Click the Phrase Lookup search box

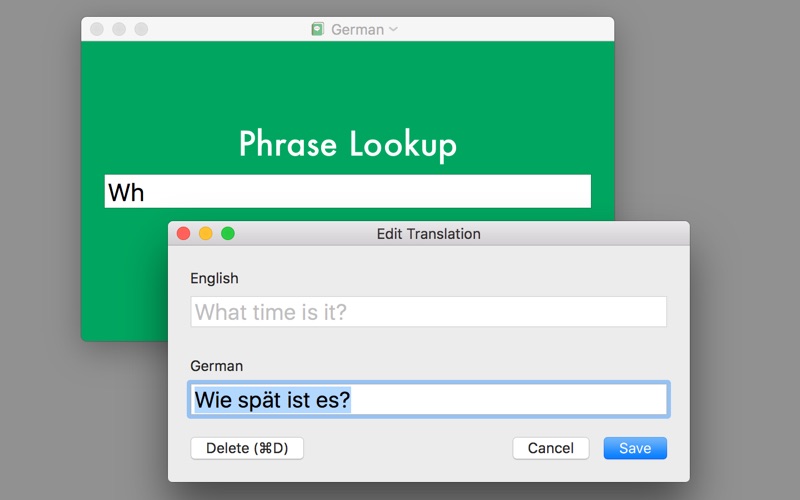(x=348, y=191)
